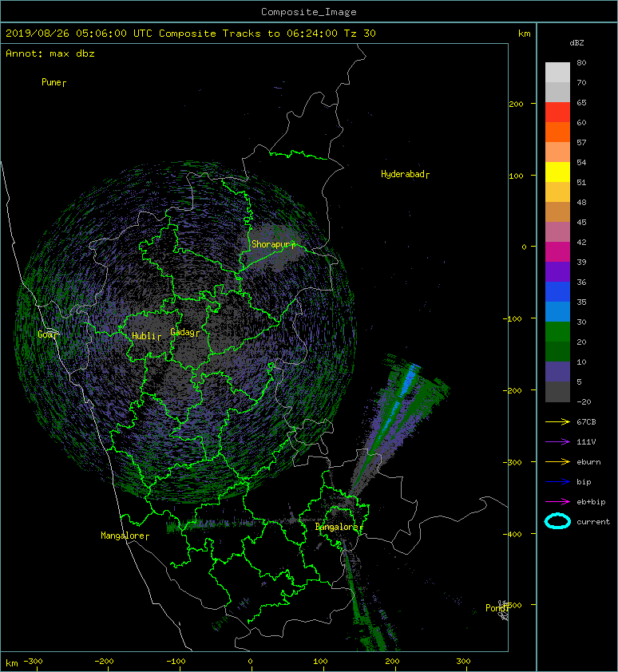
Task: Click the '-20' value on the dBZ scale
Action: 584,402
